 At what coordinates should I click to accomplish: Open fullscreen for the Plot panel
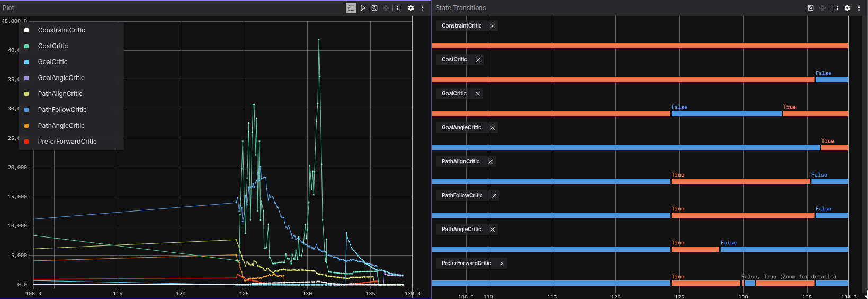click(399, 8)
